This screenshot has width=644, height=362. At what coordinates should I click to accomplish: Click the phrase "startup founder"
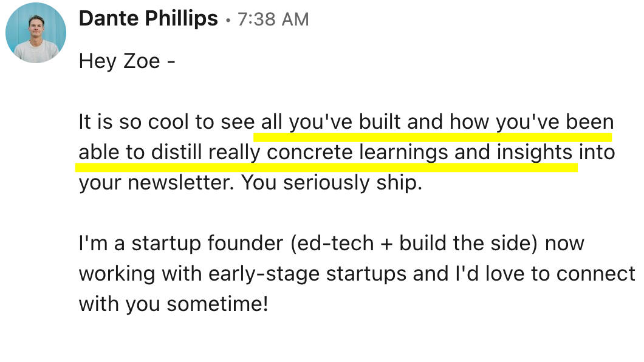point(208,244)
